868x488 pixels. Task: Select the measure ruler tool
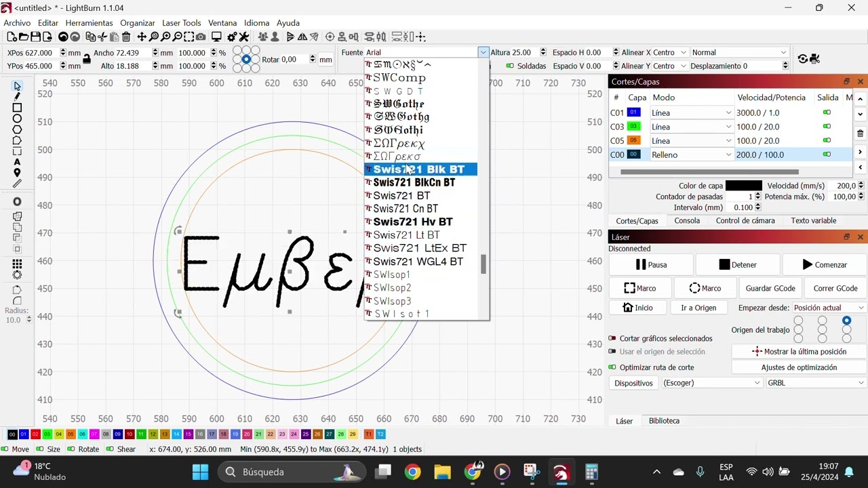(17, 184)
